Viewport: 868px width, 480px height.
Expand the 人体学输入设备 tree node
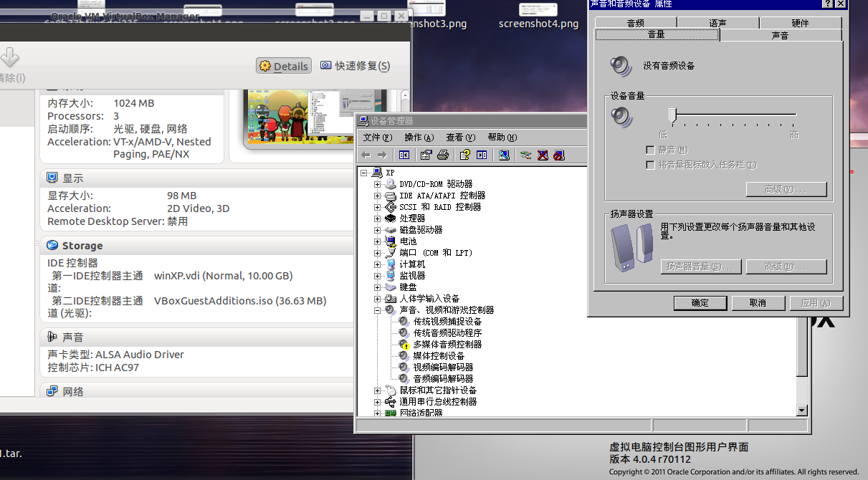[x=377, y=299]
